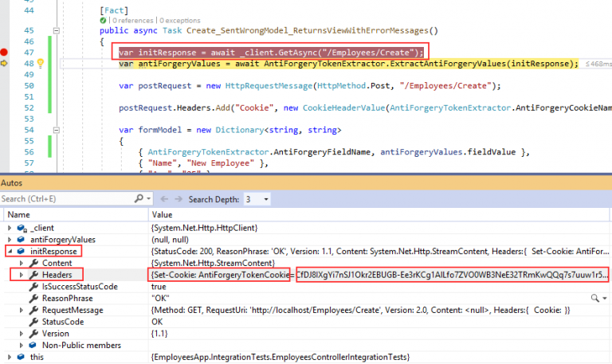
Task: Click the red breakpoint on line 47
Action: [x=6, y=53]
